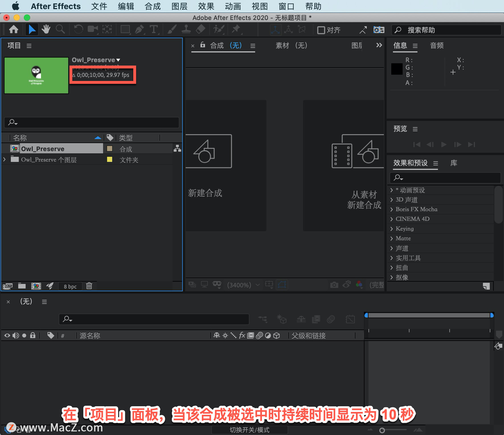
Task: Create a new bin in Effects panel
Action: click(x=486, y=286)
